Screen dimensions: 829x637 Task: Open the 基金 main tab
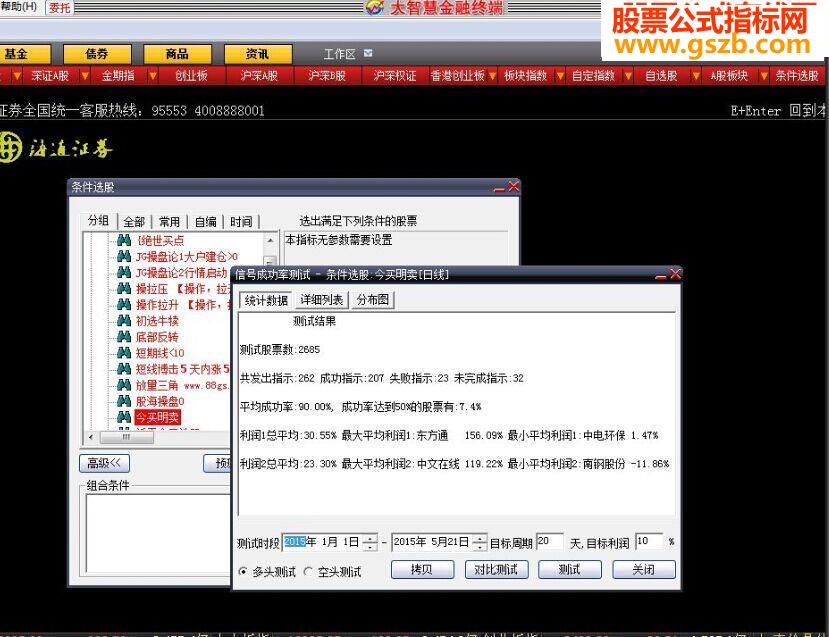click(x=25, y=54)
